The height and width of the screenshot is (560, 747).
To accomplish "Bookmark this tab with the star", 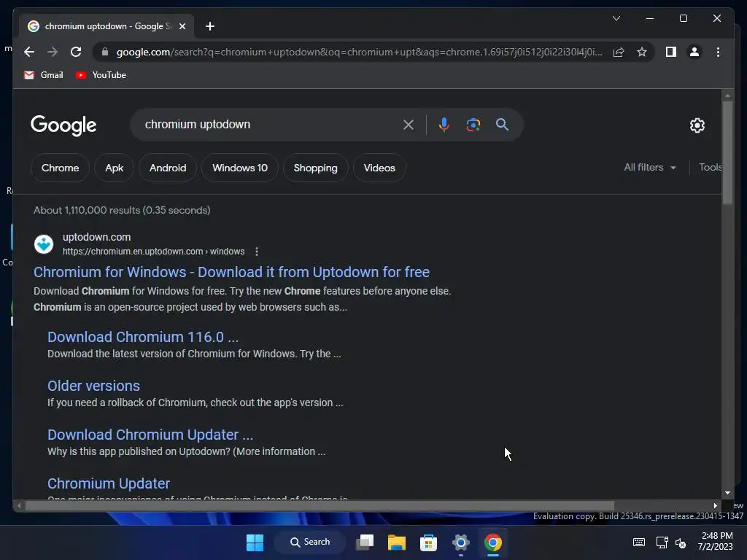I will point(642,52).
